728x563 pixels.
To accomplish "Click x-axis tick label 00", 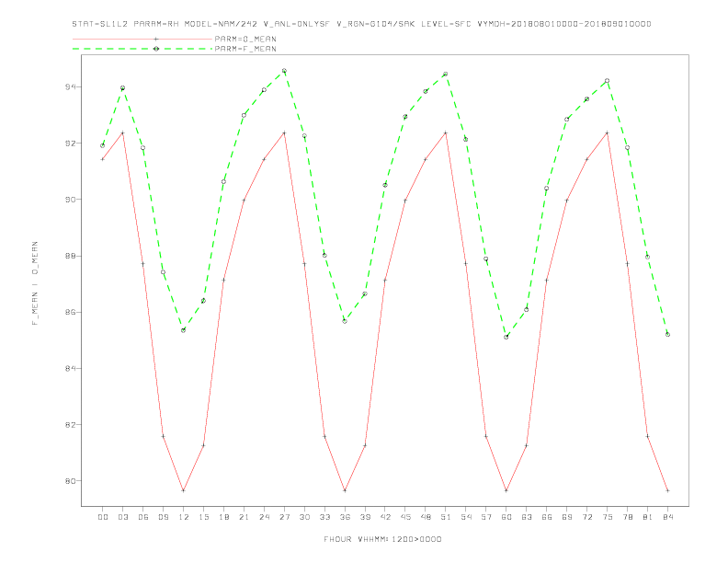I will [103, 517].
